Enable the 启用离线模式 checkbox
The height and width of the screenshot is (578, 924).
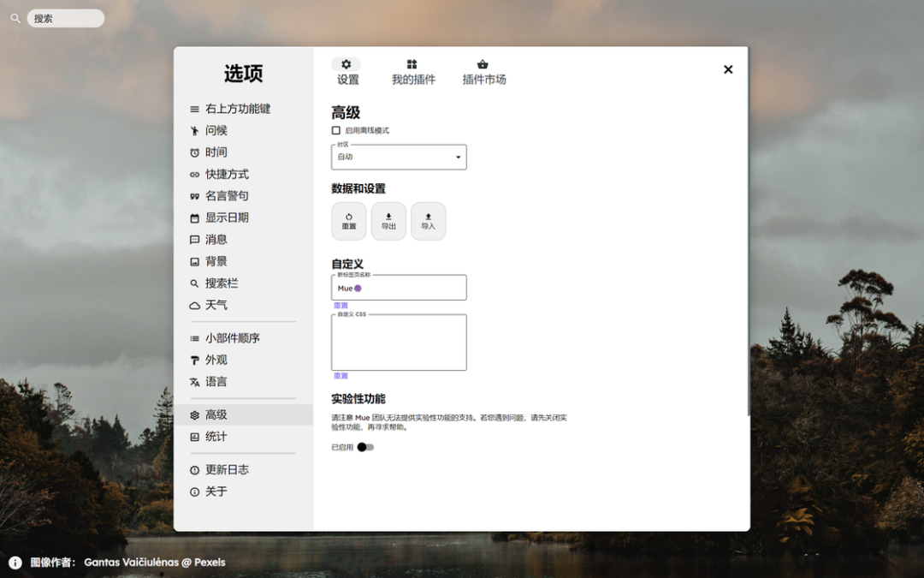click(336, 130)
